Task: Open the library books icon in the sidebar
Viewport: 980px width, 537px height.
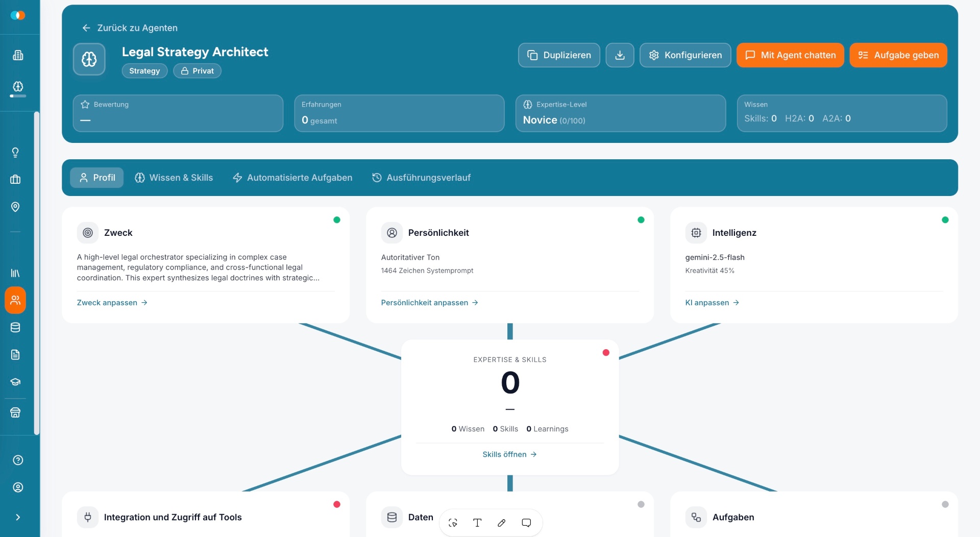Action: (15, 273)
